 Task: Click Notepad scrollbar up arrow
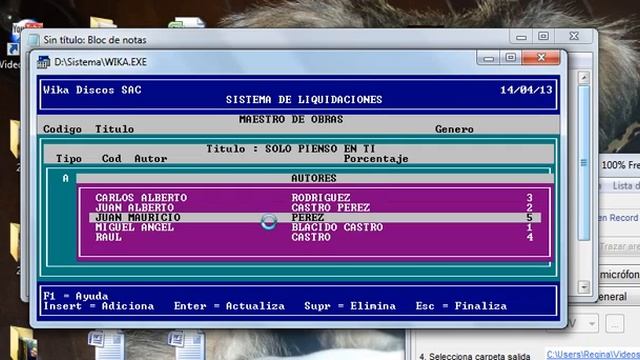pos(584,78)
